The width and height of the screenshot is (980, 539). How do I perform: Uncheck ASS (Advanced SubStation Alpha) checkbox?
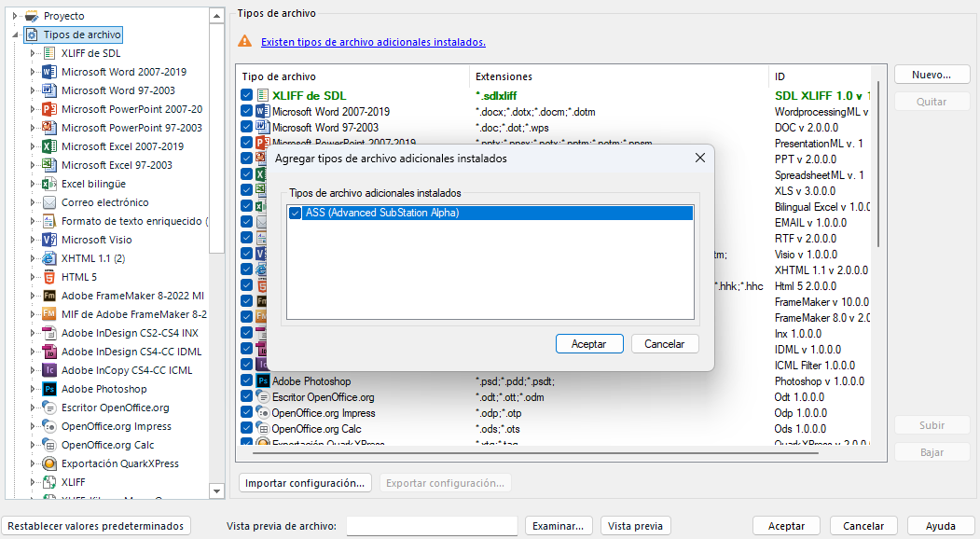click(x=295, y=214)
